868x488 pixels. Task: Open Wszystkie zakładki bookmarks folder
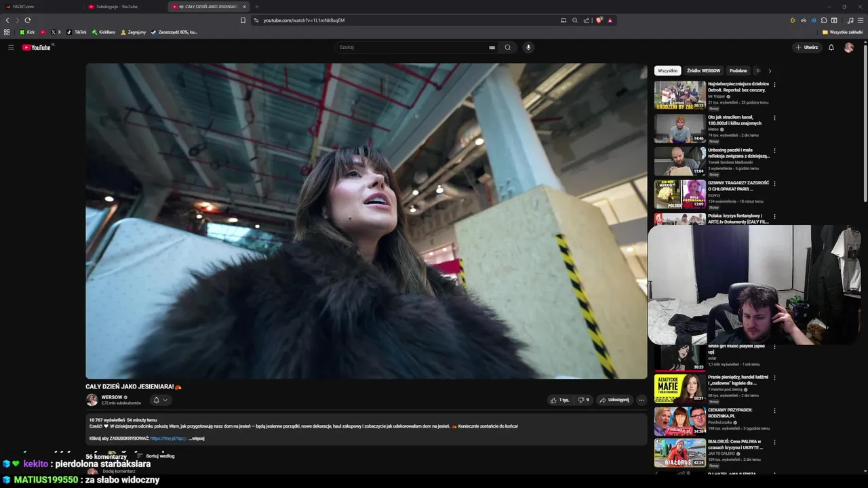(842, 32)
